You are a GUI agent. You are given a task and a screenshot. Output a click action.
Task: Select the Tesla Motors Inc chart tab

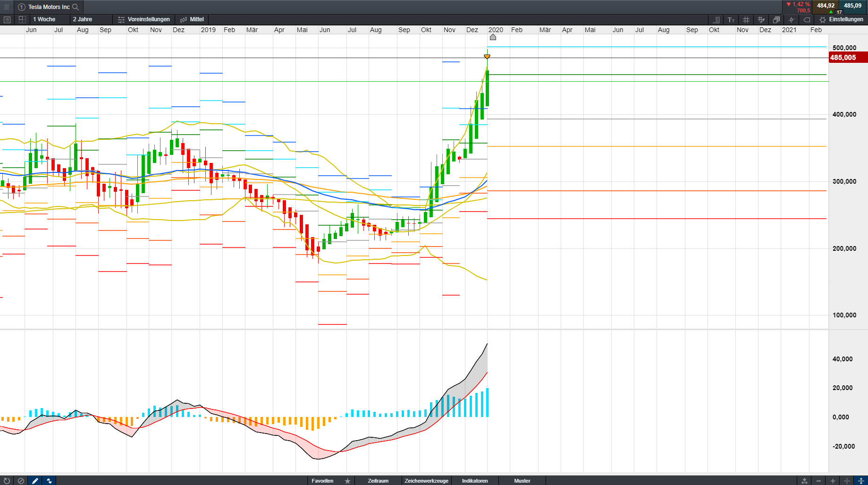[49, 7]
